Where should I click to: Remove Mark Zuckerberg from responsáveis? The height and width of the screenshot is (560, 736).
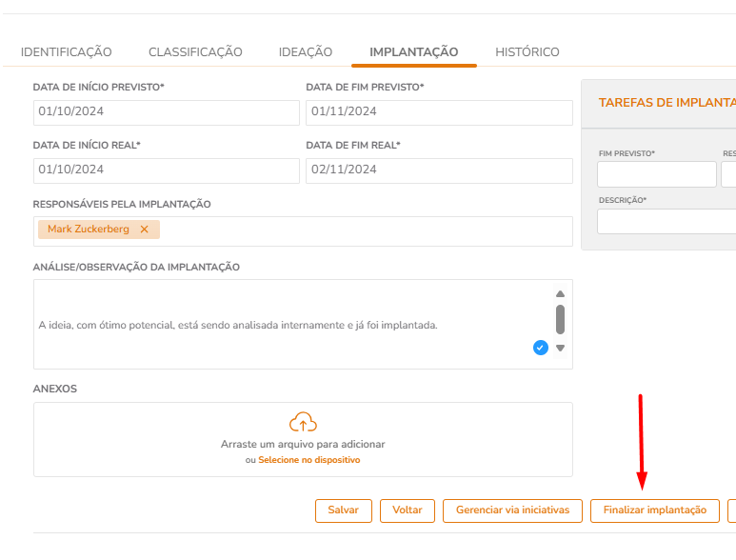pos(144,230)
